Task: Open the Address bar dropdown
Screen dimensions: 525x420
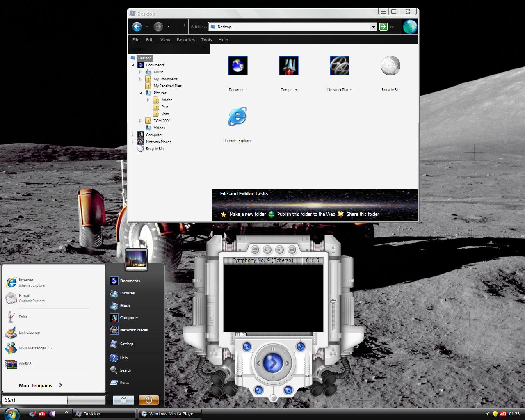Action: (373, 27)
